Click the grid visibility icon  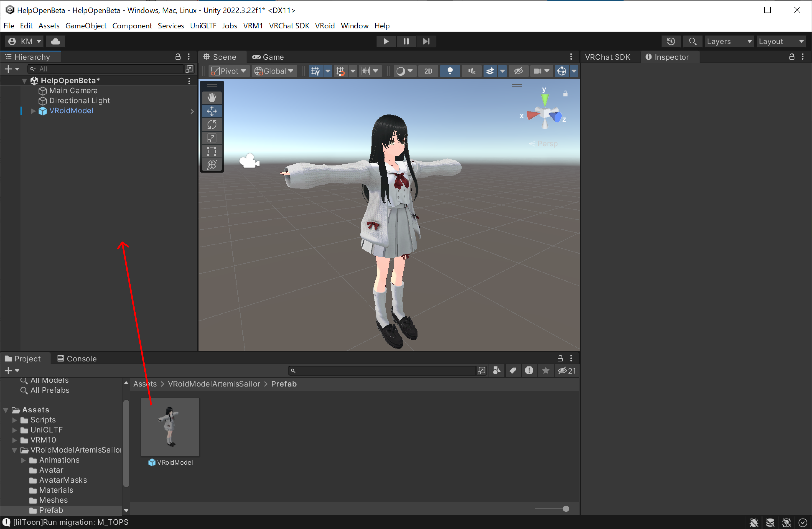(x=315, y=71)
